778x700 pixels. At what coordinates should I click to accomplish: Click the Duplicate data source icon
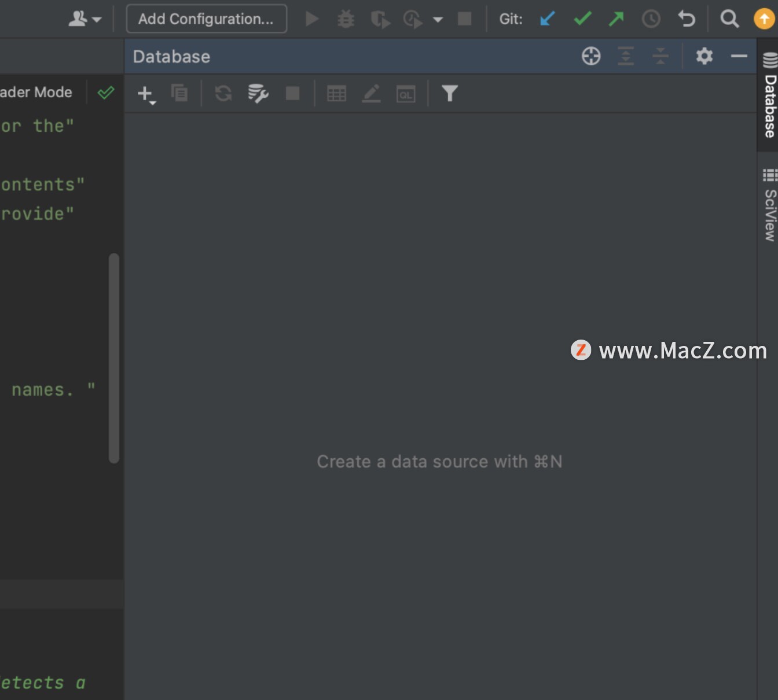(x=179, y=93)
